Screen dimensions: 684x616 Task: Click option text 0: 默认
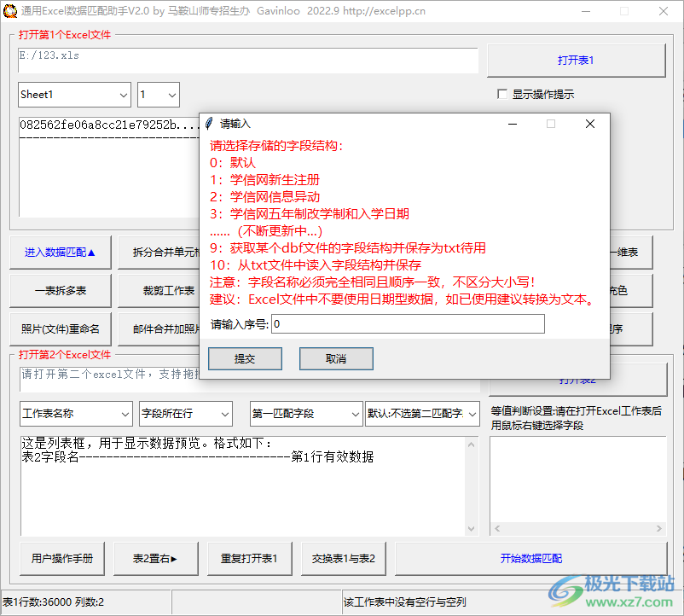(233, 163)
